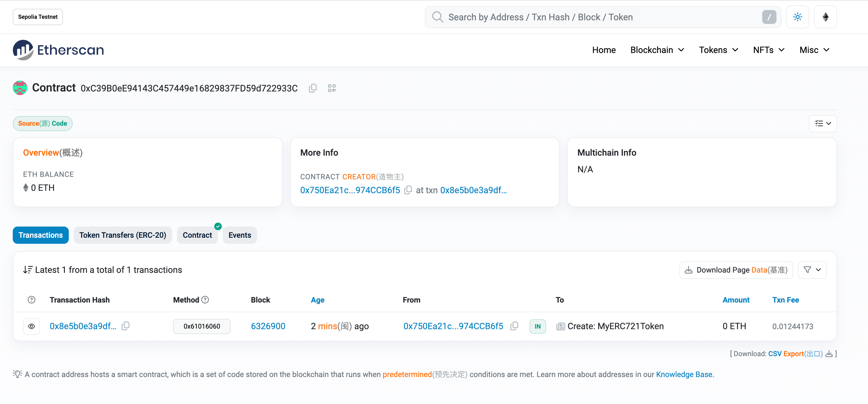This screenshot has height=404, width=868.
Task: Open the transactions filter dropdown
Action: pyautogui.click(x=812, y=270)
